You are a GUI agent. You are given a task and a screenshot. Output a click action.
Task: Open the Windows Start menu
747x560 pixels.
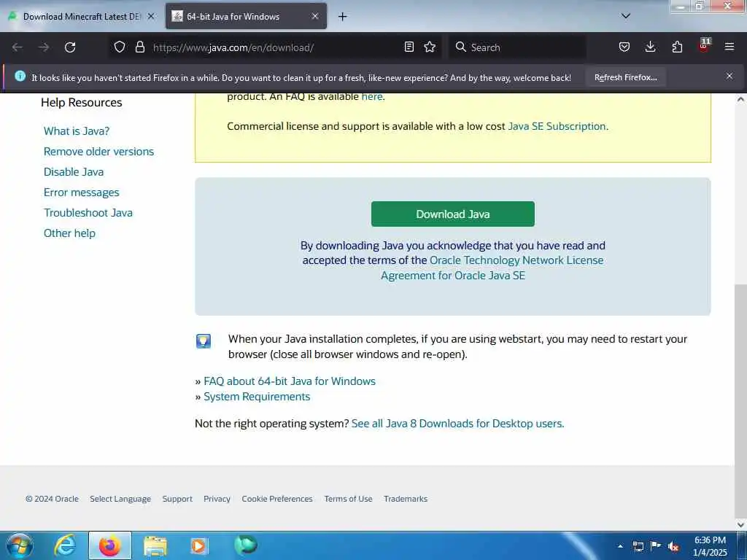(20, 545)
